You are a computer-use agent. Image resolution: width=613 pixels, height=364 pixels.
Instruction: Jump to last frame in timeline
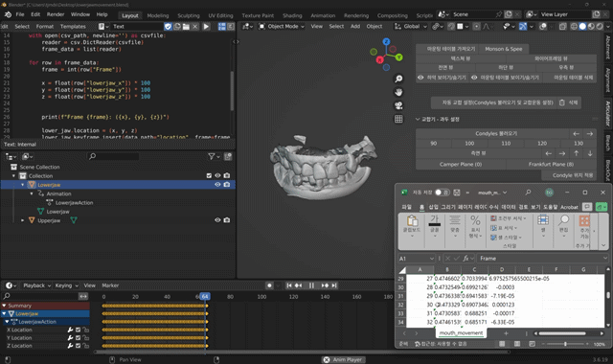coord(334,285)
